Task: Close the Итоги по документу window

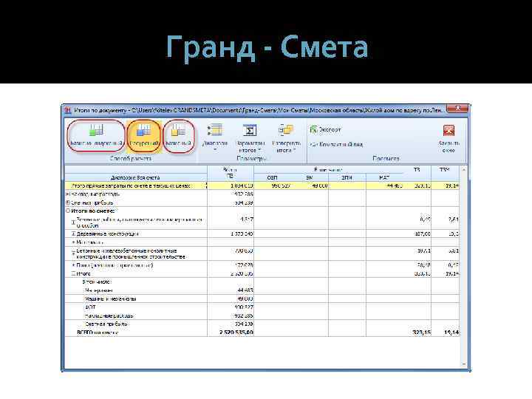Action: pyautogui.click(x=457, y=109)
